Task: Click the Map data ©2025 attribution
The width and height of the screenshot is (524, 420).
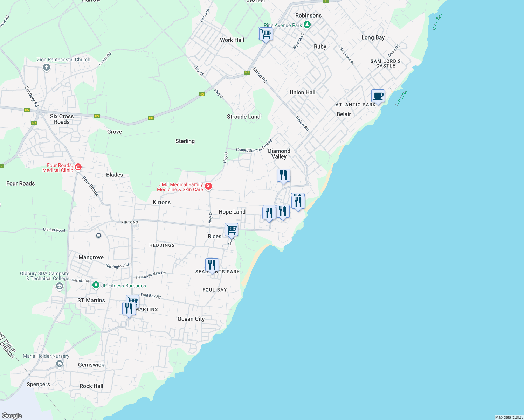Action: pos(509,417)
